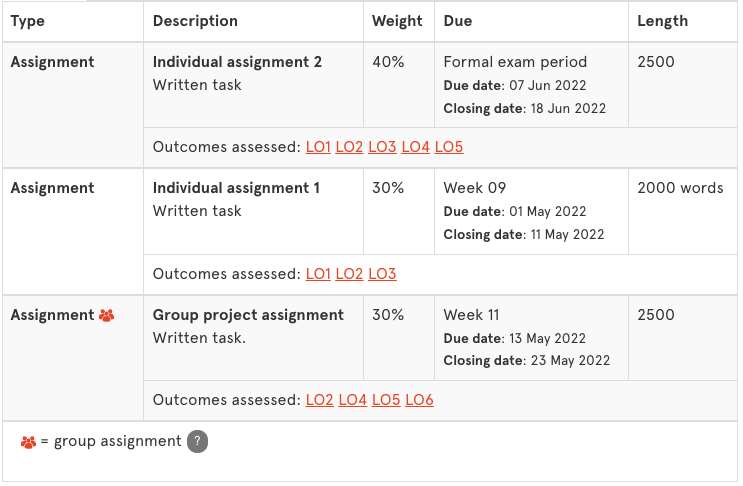Viewport: 743px width, 486px height.
Task: Open LO2 link for Individual assignment 1
Action: tap(349, 274)
